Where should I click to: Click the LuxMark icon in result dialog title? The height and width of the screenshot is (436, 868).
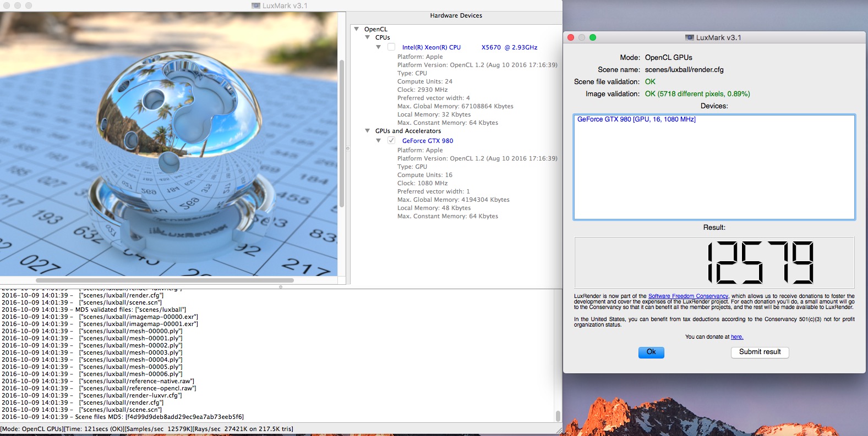(x=690, y=38)
